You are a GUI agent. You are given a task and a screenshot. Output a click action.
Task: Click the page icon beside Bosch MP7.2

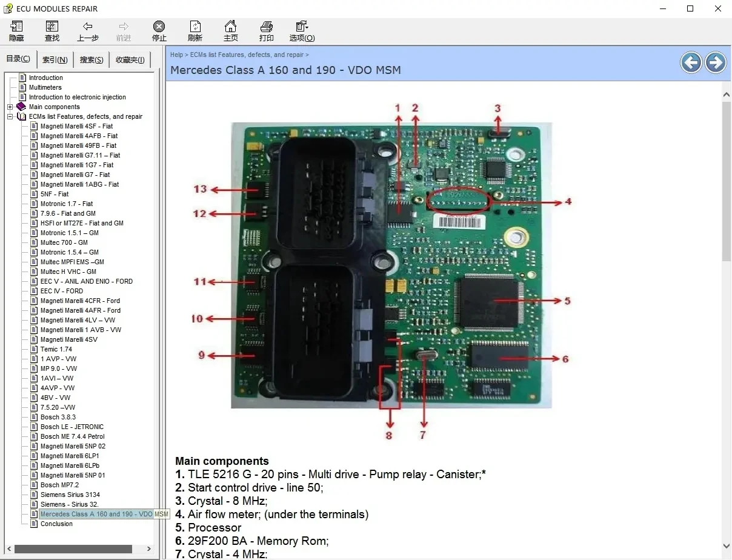click(x=35, y=485)
